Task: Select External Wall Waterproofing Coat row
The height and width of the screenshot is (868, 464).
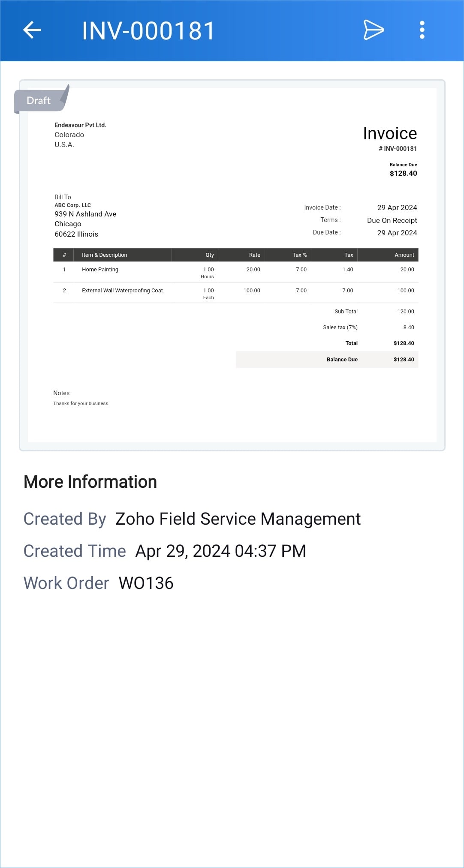Action: click(x=122, y=291)
